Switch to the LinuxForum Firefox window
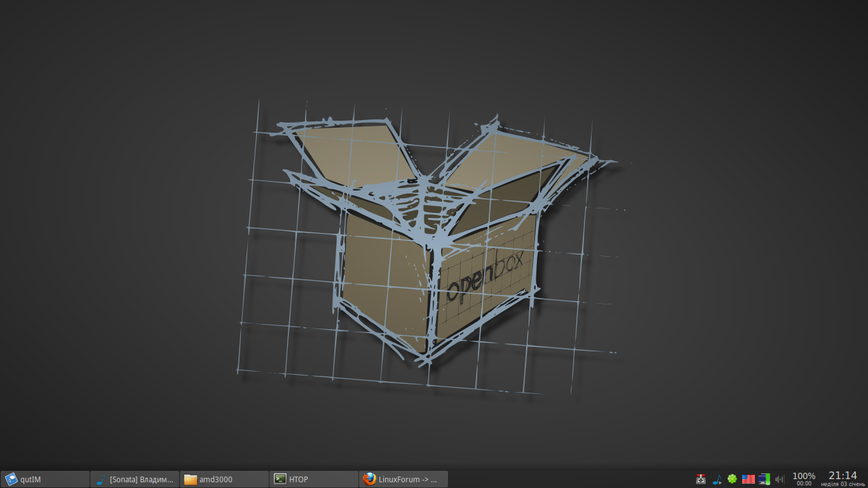Image resolution: width=868 pixels, height=488 pixels. coord(403,479)
